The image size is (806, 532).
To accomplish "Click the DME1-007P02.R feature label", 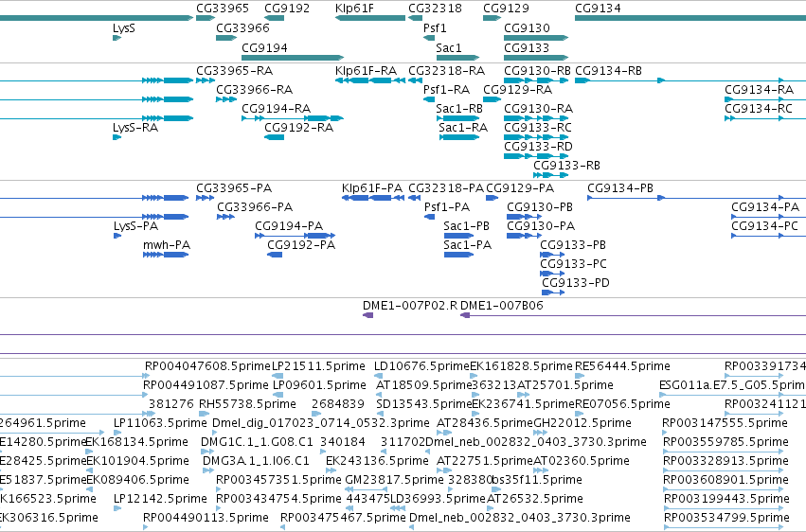I will tap(410, 306).
